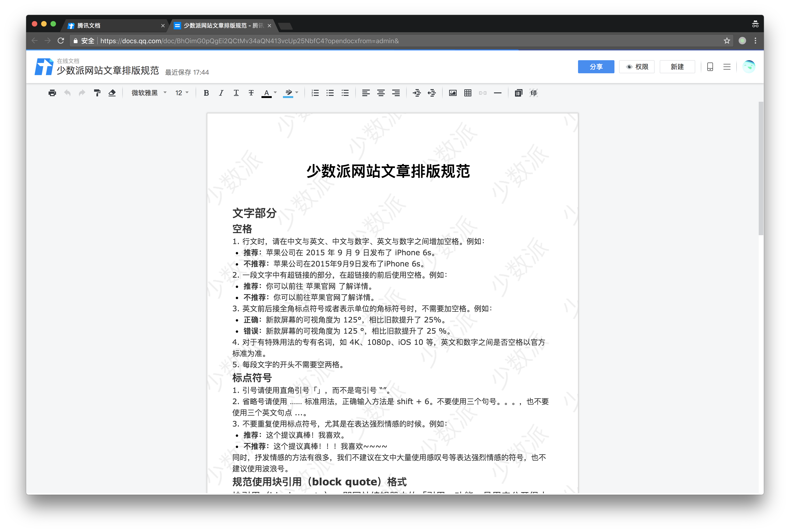The image size is (790, 532).
Task: Decrease paragraph indent
Action: (431, 93)
